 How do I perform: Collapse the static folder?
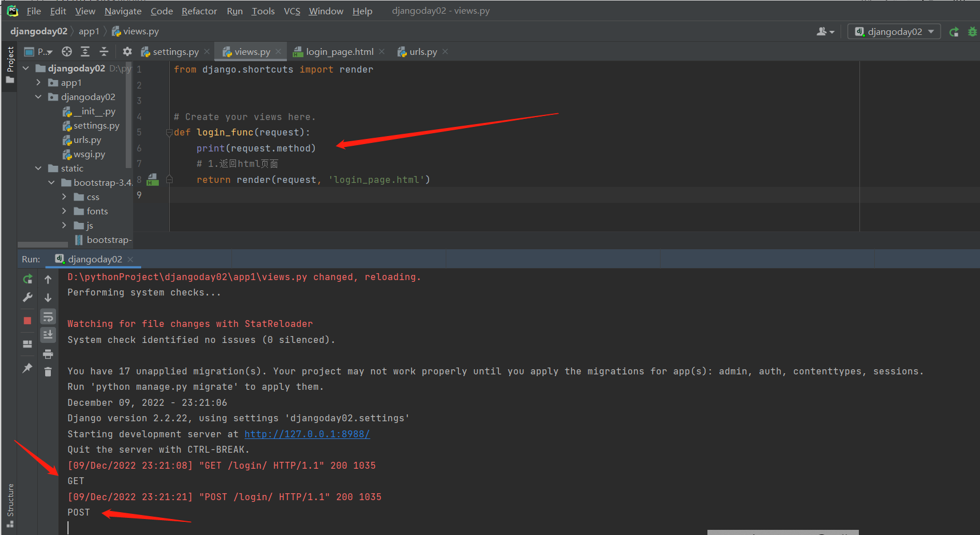click(x=38, y=169)
